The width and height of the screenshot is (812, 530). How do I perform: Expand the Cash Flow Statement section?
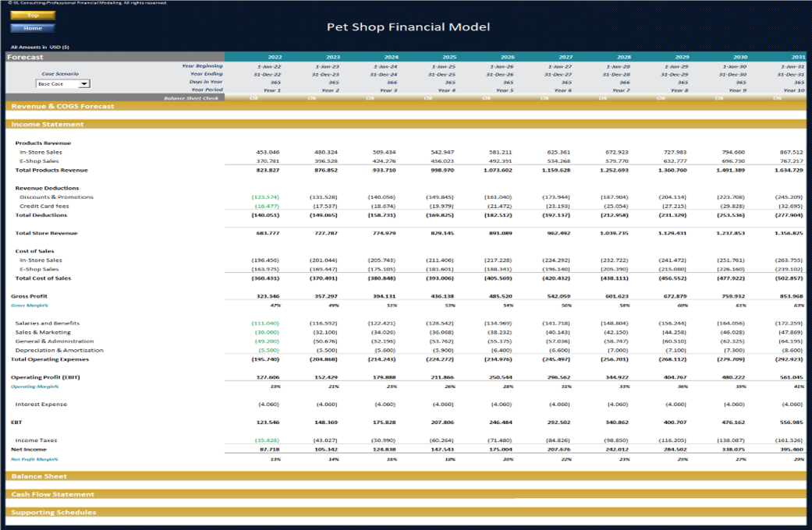[406, 494]
